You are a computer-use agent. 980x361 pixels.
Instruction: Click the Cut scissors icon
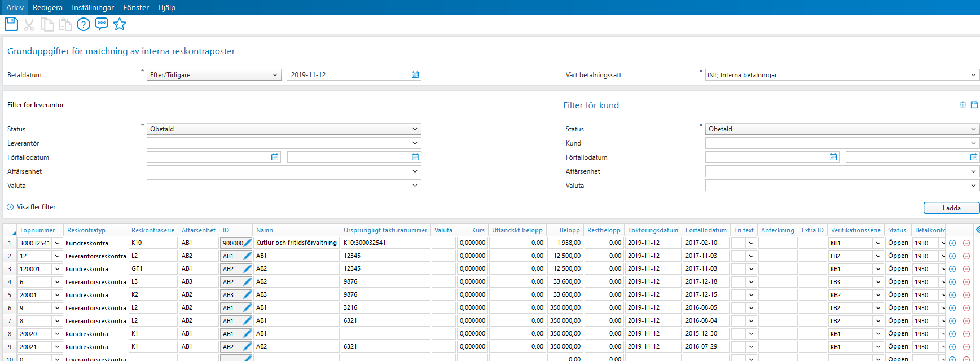tap(29, 24)
